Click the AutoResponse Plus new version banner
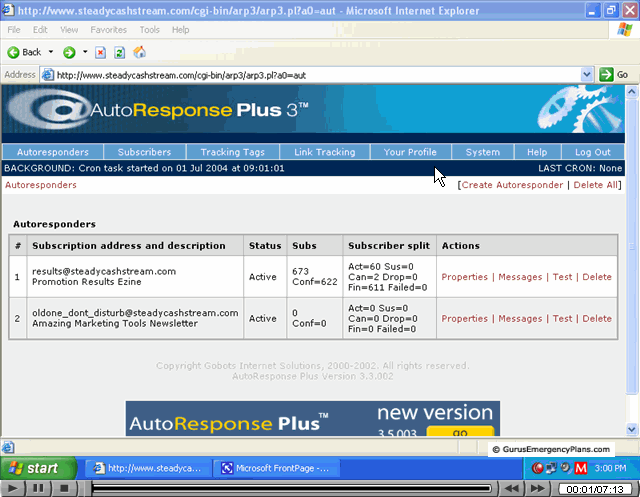 313,419
